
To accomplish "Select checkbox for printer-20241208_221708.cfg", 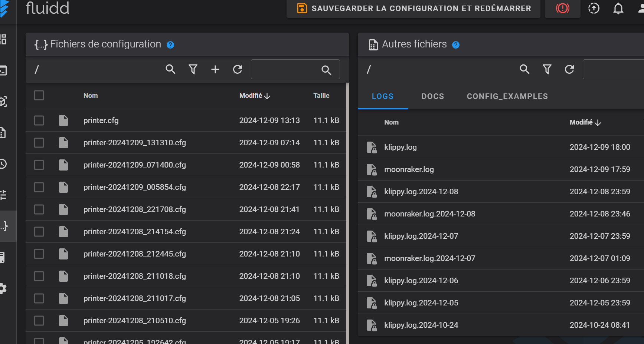I will pos(39,209).
